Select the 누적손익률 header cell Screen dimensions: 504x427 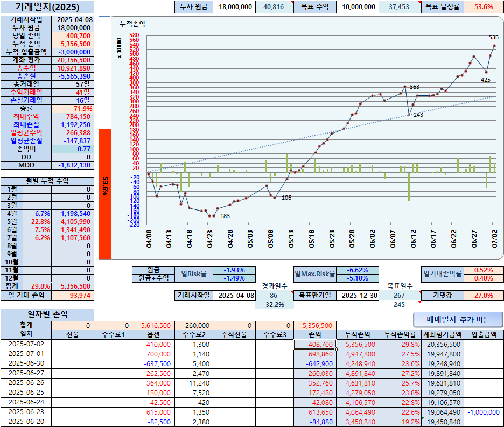click(x=400, y=334)
